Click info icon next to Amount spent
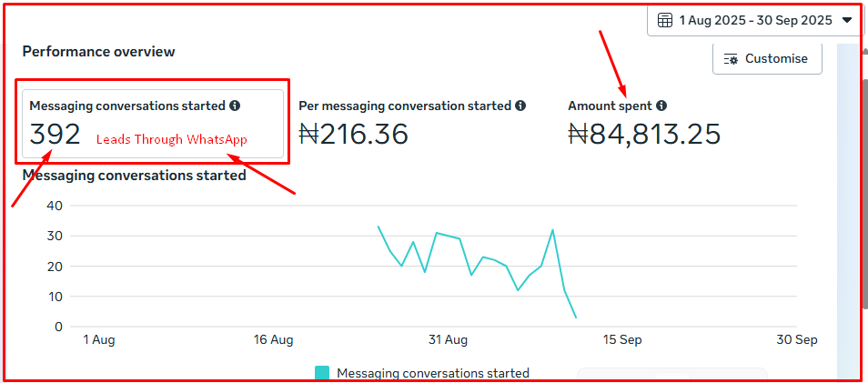The image size is (868, 383). pos(661,106)
